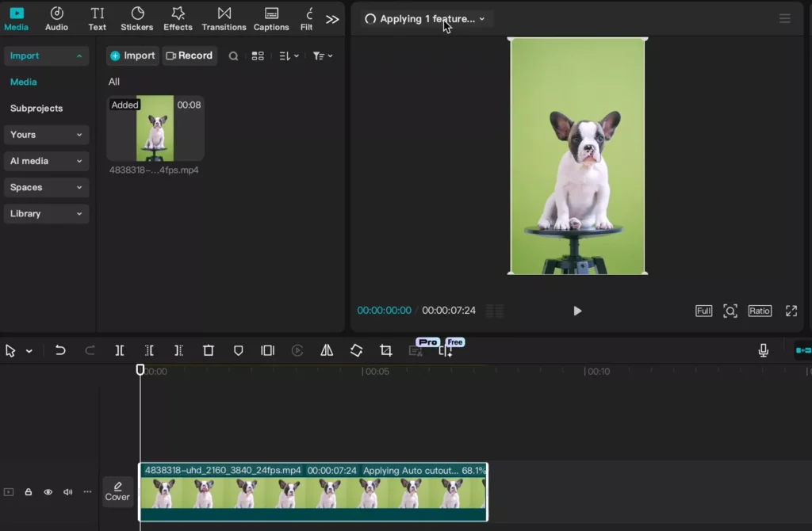Expand the Library section
Viewport: 812px width, 531px height.
46,214
